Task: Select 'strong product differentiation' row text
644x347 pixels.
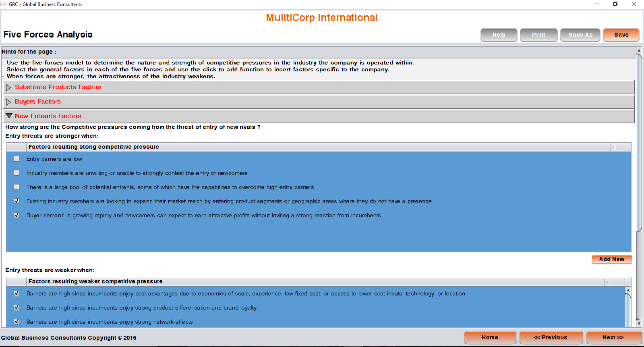Action: (x=141, y=308)
